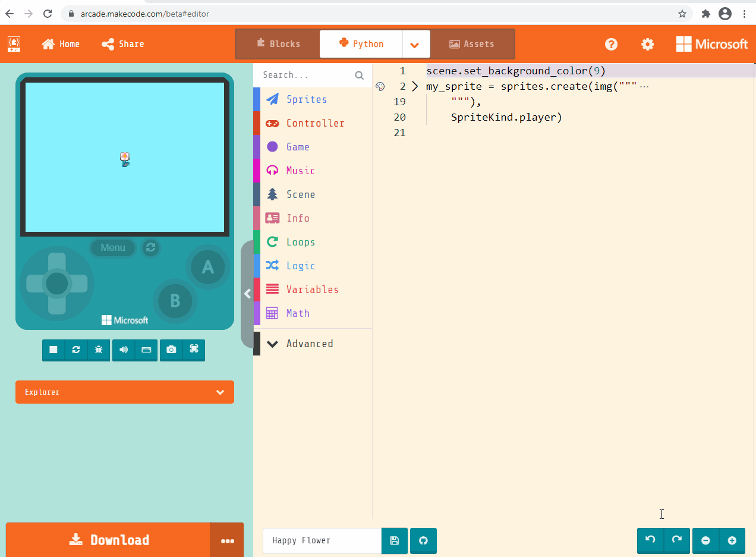
Task: Open the Help menu
Action: (611, 44)
